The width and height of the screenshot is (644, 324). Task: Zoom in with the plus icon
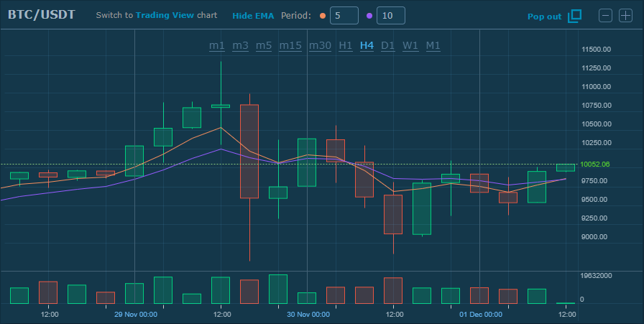(x=625, y=15)
